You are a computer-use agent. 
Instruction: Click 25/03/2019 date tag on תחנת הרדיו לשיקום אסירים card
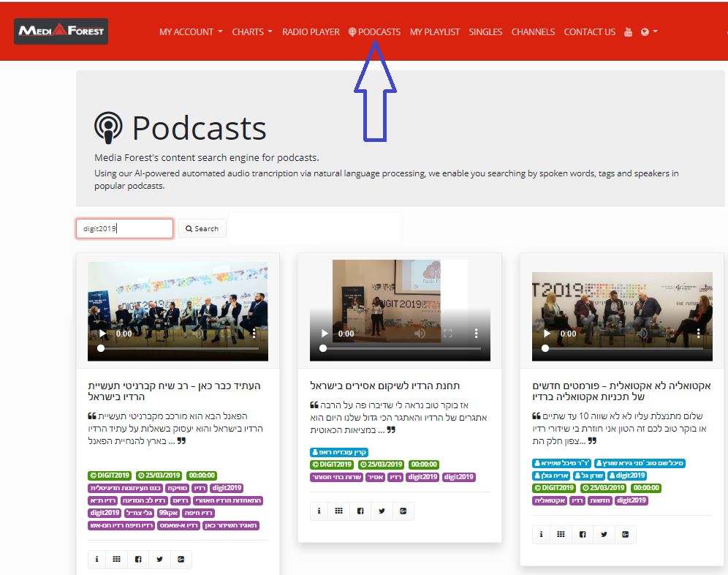tap(382, 465)
